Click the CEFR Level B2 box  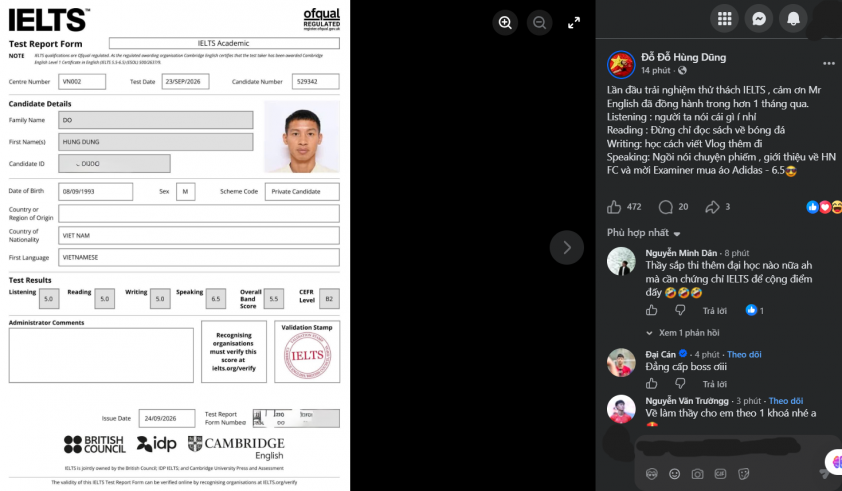pyautogui.click(x=329, y=299)
